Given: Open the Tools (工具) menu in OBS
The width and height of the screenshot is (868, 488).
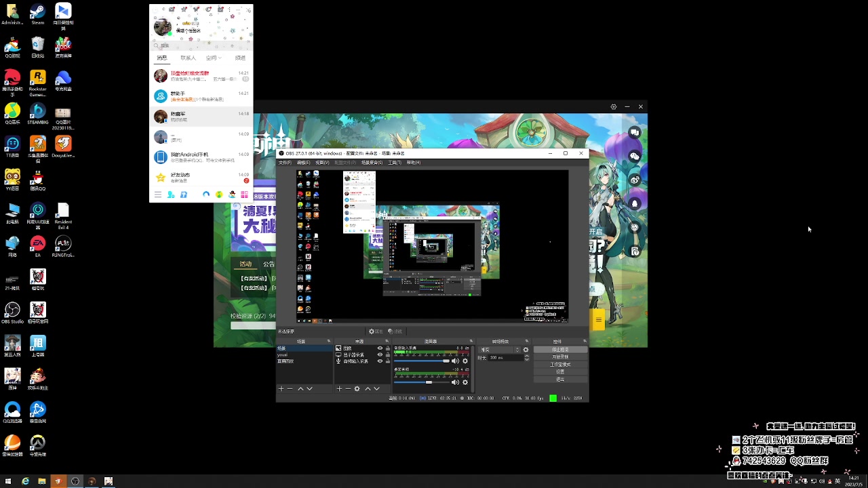Looking at the screenshot, I should click(394, 163).
